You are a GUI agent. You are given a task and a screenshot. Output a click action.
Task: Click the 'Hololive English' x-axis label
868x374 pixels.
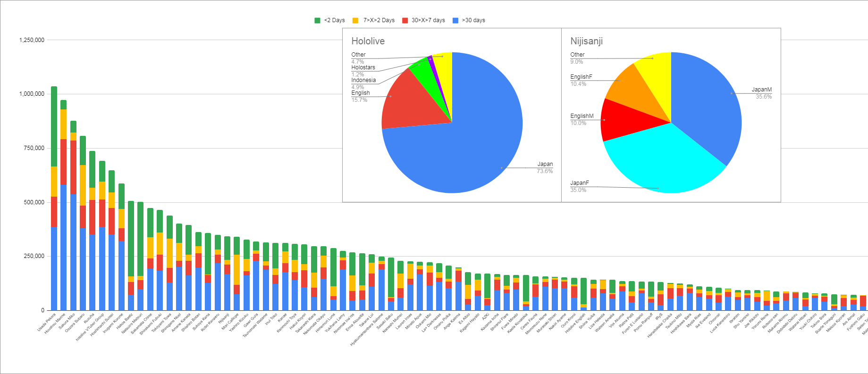click(x=575, y=324)
